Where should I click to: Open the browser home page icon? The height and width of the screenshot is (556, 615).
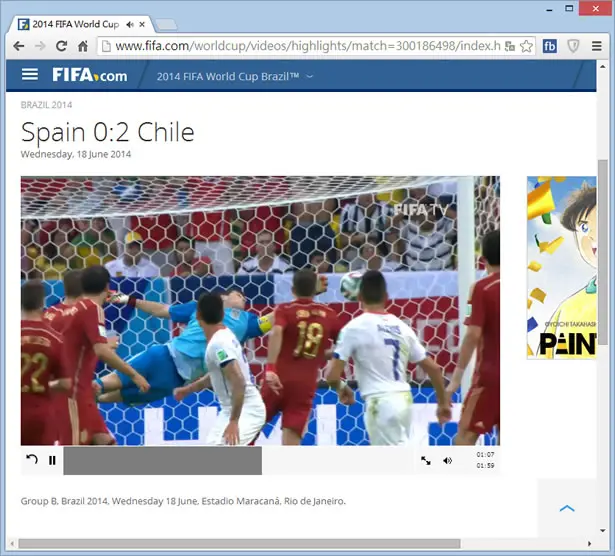pos(83,46)
